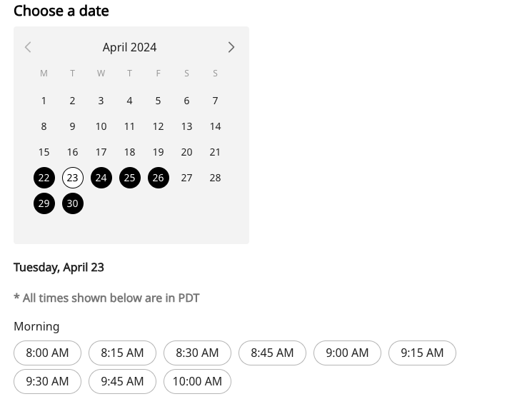Click the previous month left chevron
This screenshot has width=532, height=409.
28,47
